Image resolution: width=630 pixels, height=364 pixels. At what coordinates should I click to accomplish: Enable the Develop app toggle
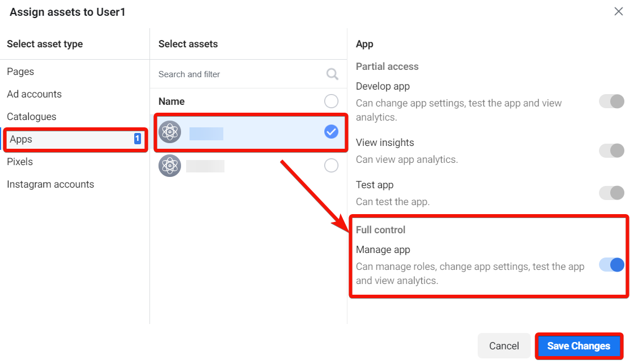pyautogui.click(x=611, y=102)
